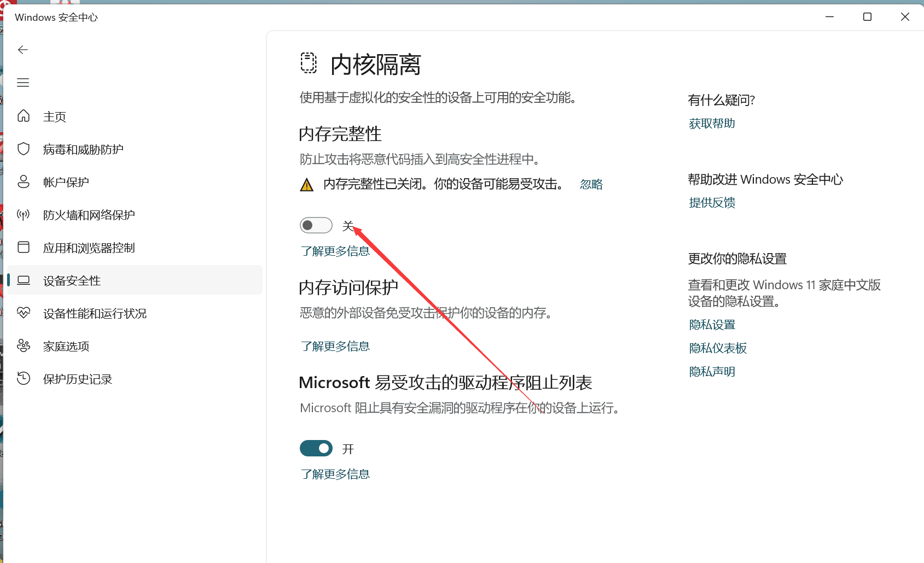Viewport: 924px width, 563px height.
Task: Open the 隐私仪表板 link
Action: click(x=718, y=348)
